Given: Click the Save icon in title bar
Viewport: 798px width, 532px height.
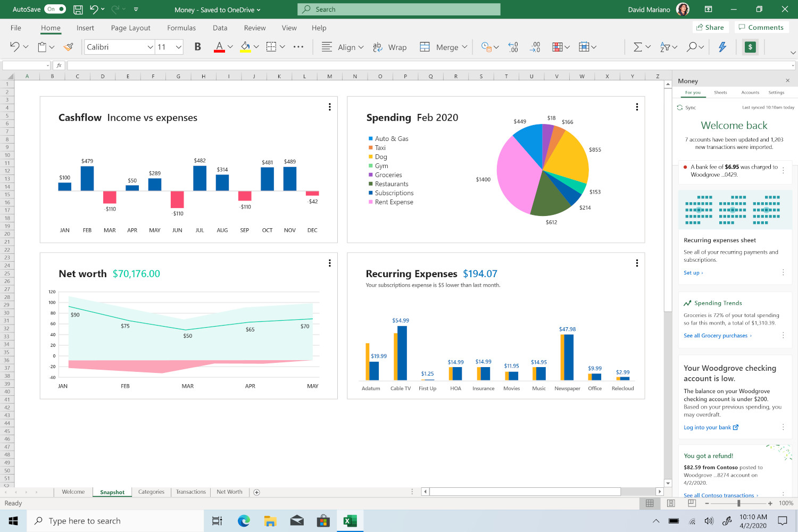Looking at the screenshot, I should click(78, 9).
